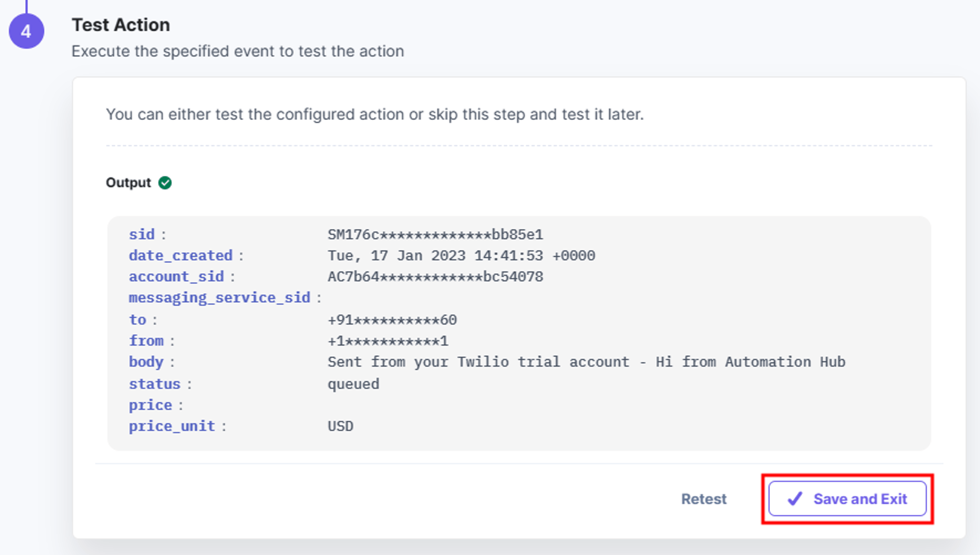The image size is (980, 555).
Task: Click the checkmark icon inside Save and Exit
Action: [x=795, y=499]
